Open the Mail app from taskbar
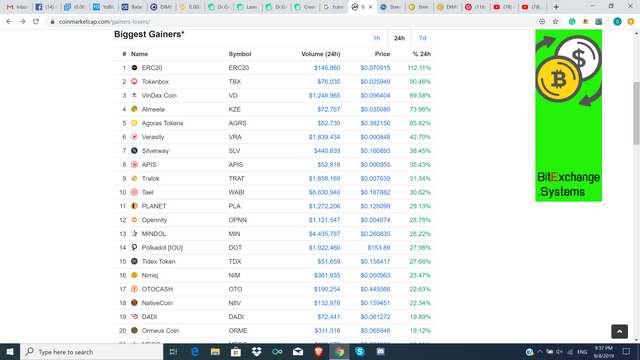The image size is (640, 360). tap(298, 352)
